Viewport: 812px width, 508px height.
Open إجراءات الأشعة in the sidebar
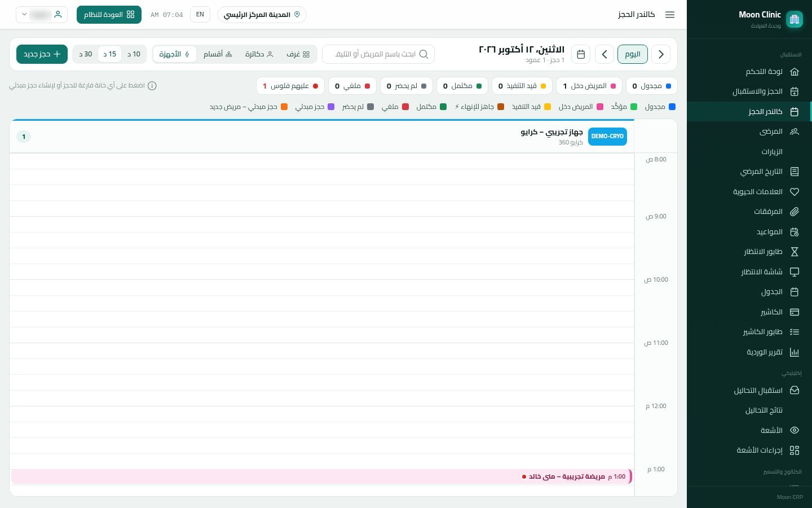[749, 450]
